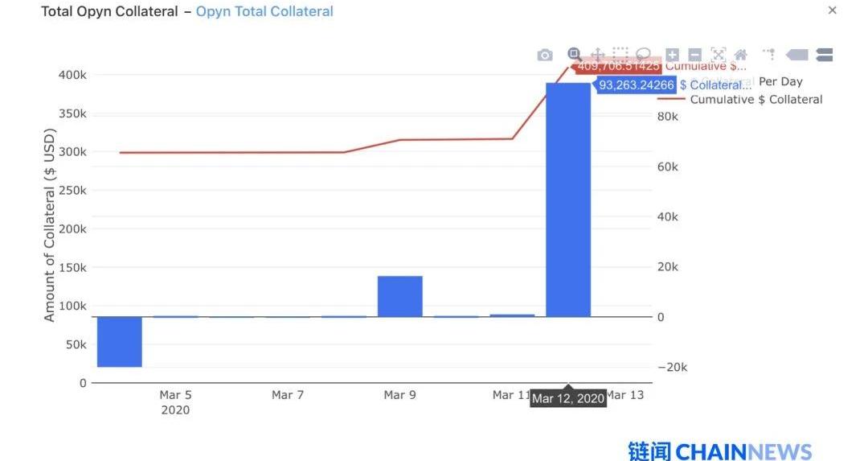Click the ChainNews watermark logo
The width and height of the screenshot is (868, 461).
tap(719, 451)
